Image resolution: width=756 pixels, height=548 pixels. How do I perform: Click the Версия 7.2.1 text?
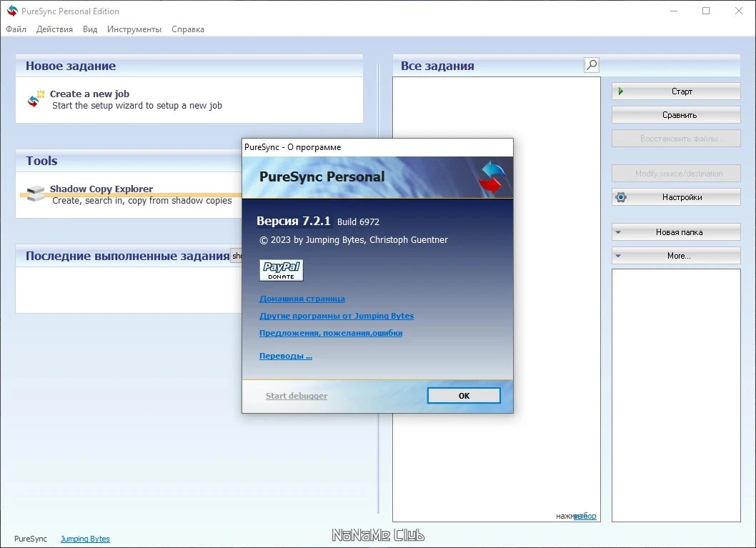293,221
